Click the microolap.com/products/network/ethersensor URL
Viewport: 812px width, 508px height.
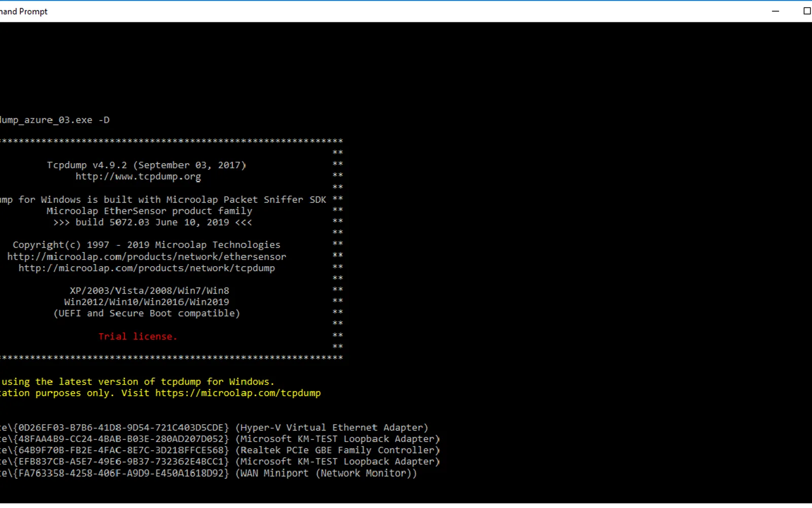coord(147,257)
